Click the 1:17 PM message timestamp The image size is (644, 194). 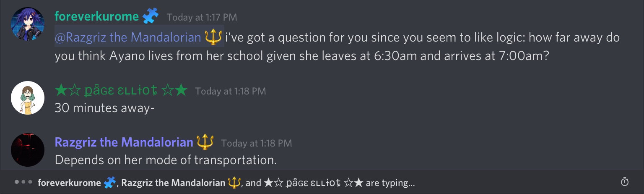(202, 18)
